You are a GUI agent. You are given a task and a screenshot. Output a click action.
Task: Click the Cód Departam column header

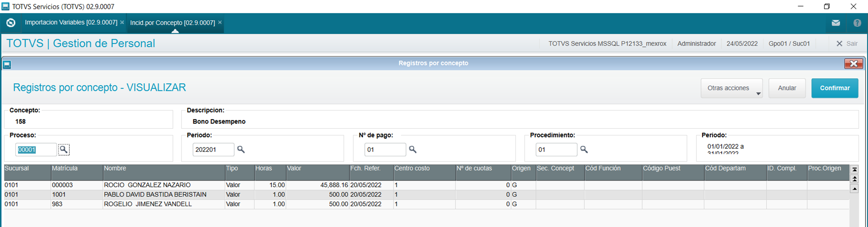(x=735, y=172)
